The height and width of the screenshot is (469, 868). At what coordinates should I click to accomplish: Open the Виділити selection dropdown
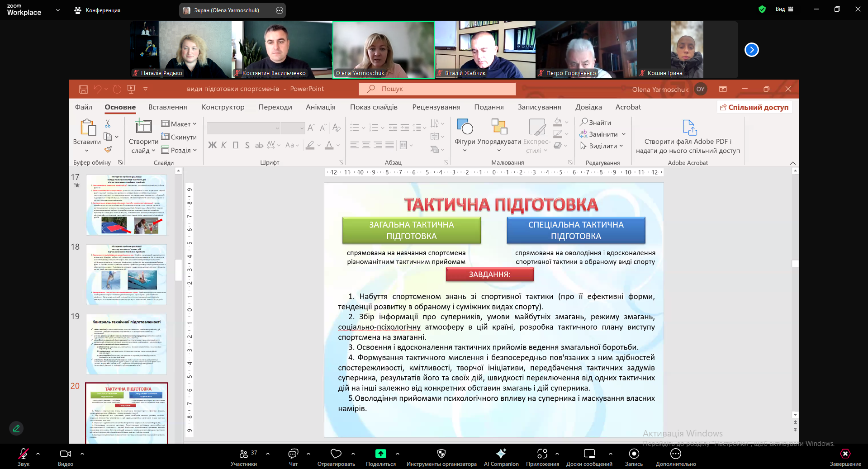click(602, 146)
